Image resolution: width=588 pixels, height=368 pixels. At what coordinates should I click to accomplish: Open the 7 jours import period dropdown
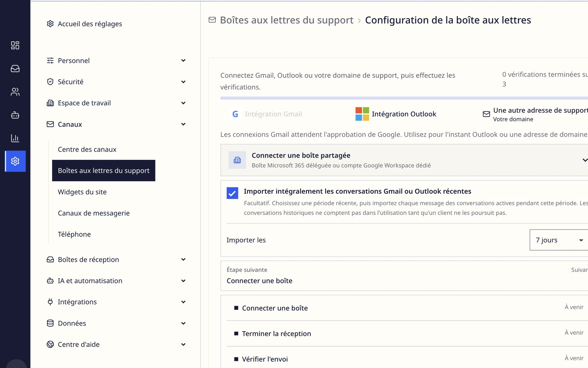(559, 240)
